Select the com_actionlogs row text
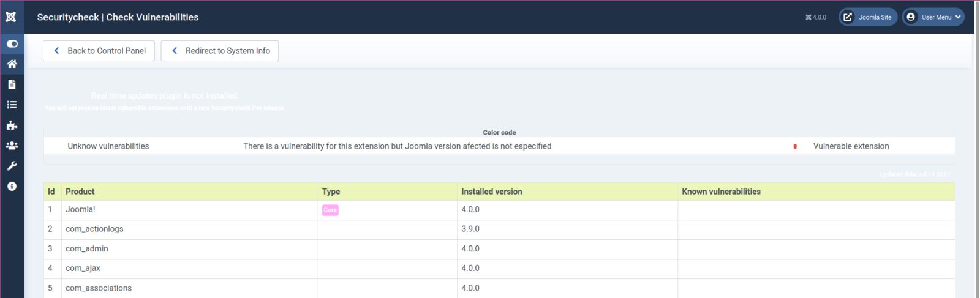The image size is (980, 298). coord(94,229)
